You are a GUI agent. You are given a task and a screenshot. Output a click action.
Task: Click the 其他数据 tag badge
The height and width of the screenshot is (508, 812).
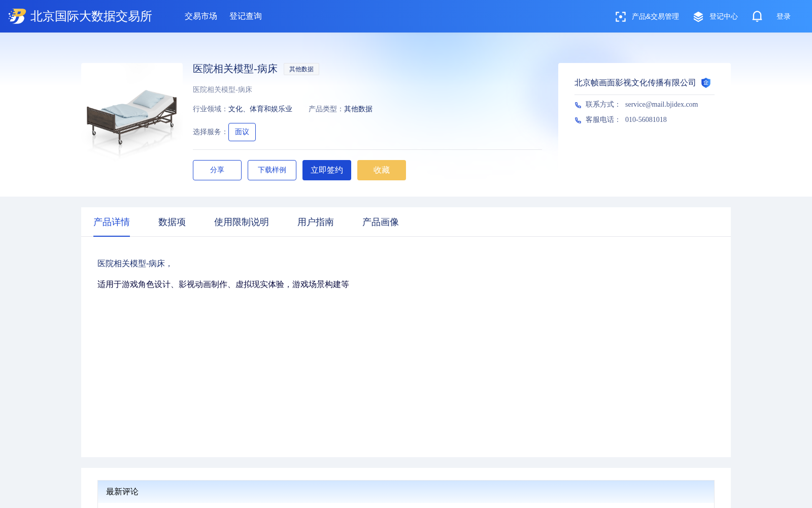point(301,69)
